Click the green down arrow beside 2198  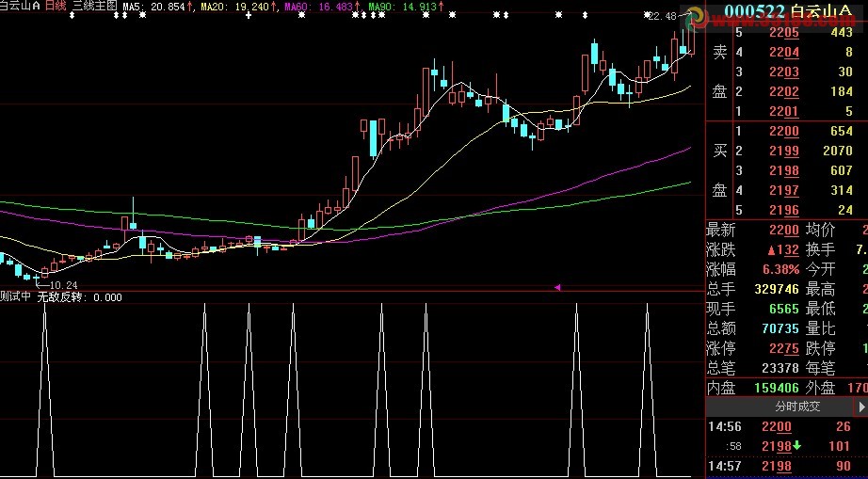tap(796, 446)
